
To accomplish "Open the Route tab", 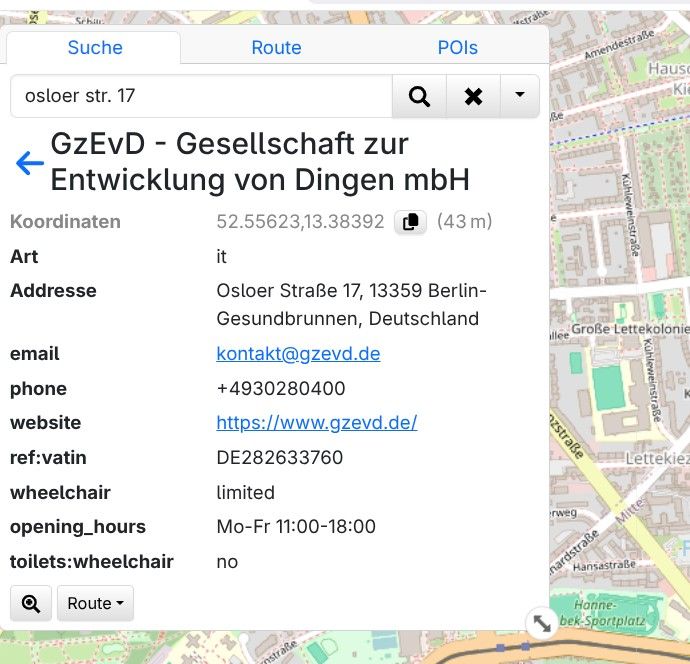I will [276, 47].
